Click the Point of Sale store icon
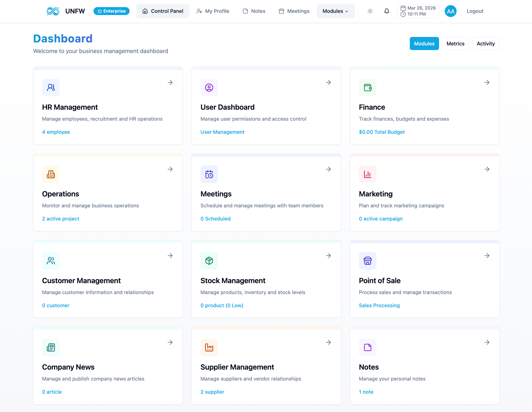 tap(368, 261)
